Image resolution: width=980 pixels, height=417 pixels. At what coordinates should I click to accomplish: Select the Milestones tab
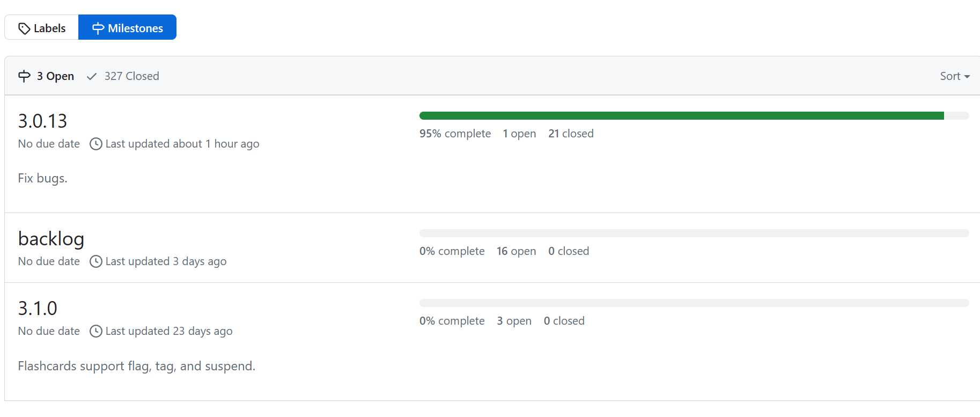128,28
